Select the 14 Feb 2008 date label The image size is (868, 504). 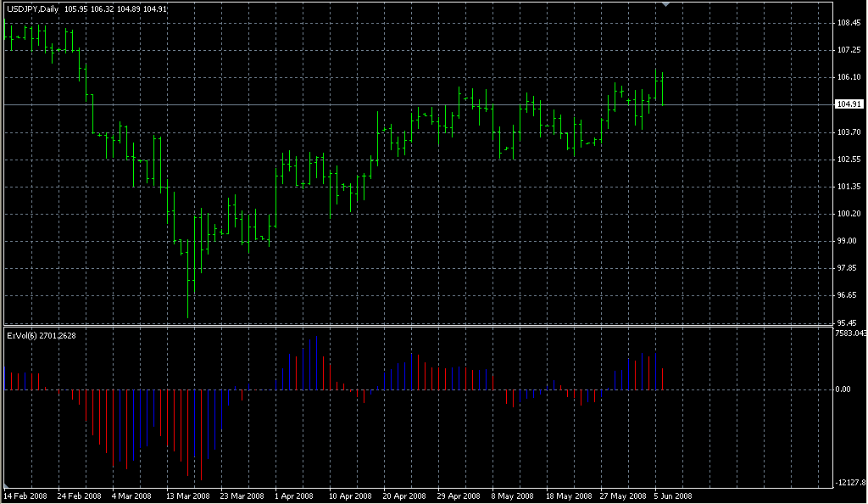[x=25, y=496]
